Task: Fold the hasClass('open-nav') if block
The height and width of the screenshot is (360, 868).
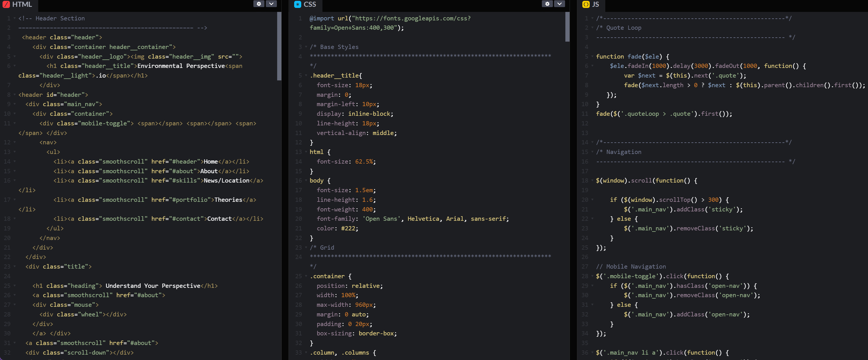Action: pyautogui.click(x=592, y=286)
